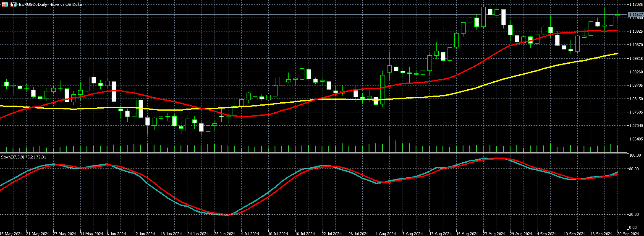Click the stochastic 100.00 scale label

(635, 156)
